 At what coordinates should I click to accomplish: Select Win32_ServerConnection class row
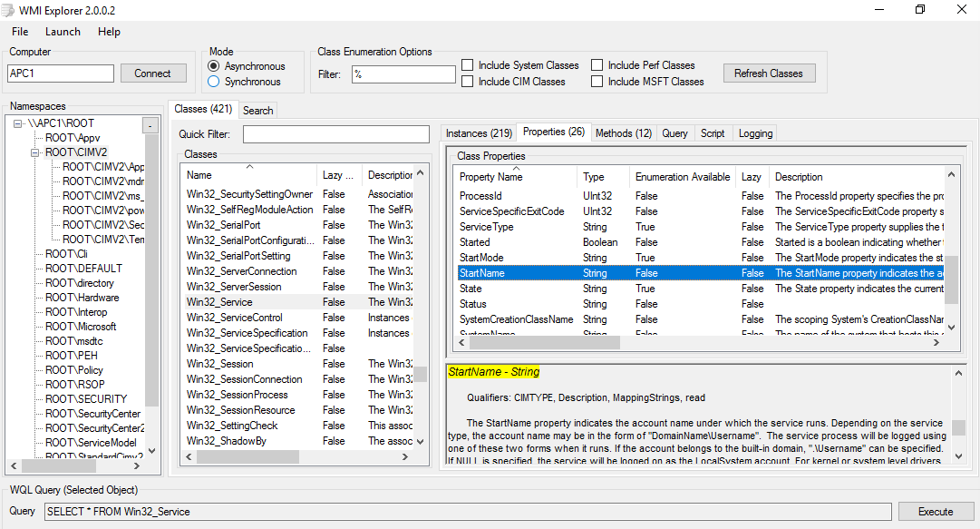[x=297, y=271]
